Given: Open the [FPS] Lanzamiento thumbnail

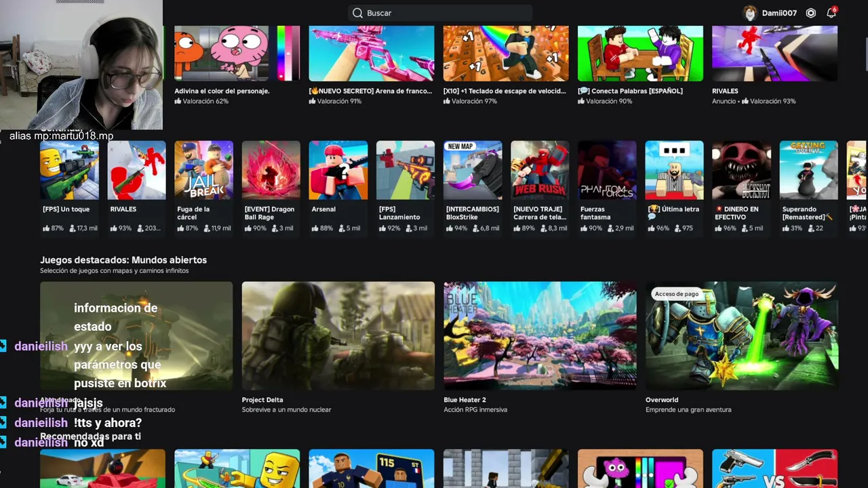Looking at the screenshot, I should pyautogui.click(x=406, y=170).
